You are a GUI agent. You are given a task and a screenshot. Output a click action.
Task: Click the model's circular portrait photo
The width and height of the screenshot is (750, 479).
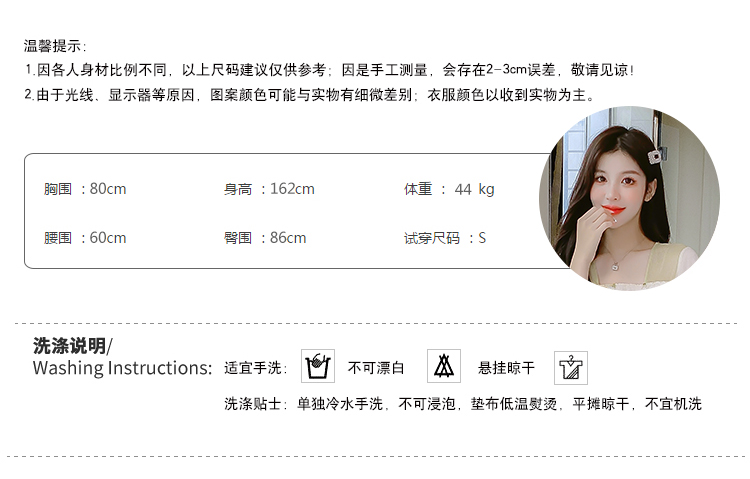pyautogui.click(x=629, y=198)
